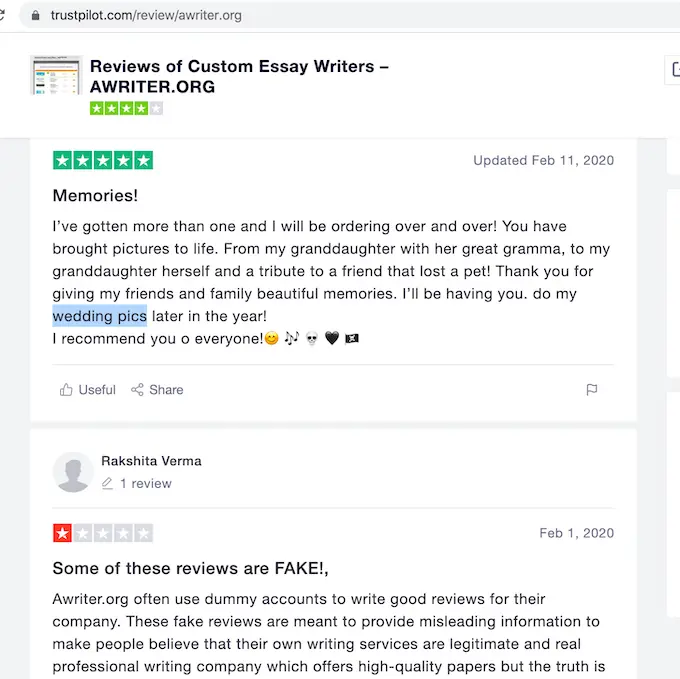
Task: Click the pencil icon beside 1 review
Action: (x=107, y=484)
